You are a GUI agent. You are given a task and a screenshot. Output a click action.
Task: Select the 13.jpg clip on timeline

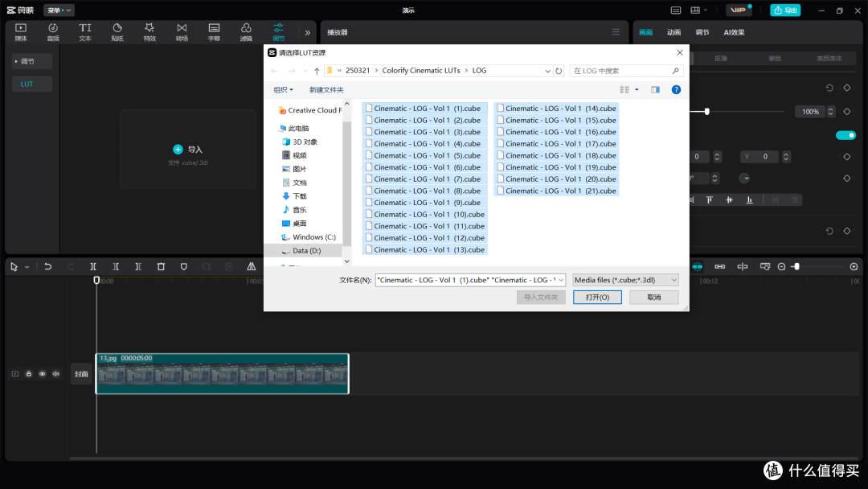(x=222, y=374)
